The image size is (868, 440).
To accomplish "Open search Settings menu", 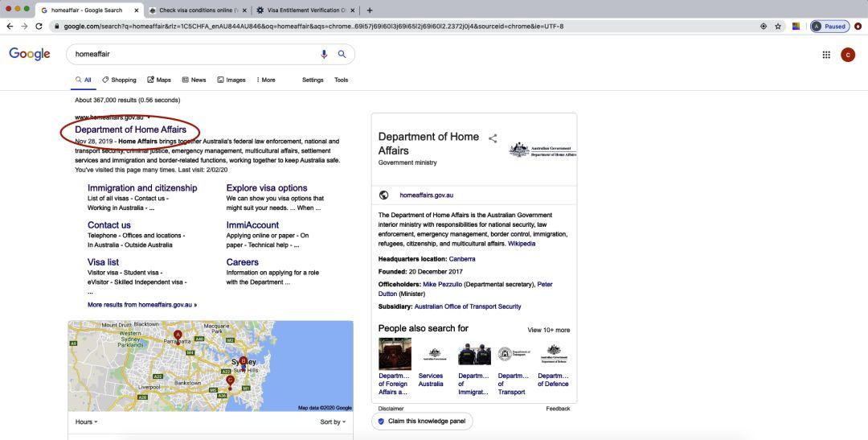I will point(313,80).
